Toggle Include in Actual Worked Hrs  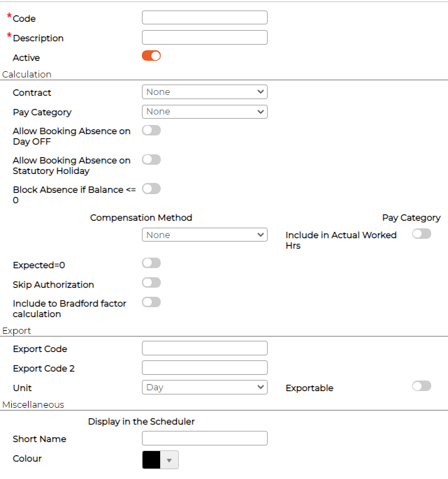(421, 234)
